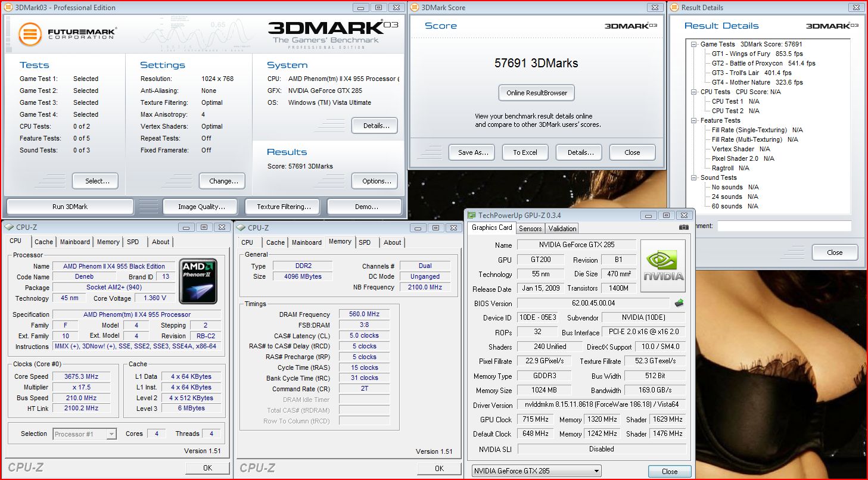Open Memory tab in the CPU-Z CPU window
Image resolution: width=868 pixels, height=480 pixels.
tap(108, 242)
